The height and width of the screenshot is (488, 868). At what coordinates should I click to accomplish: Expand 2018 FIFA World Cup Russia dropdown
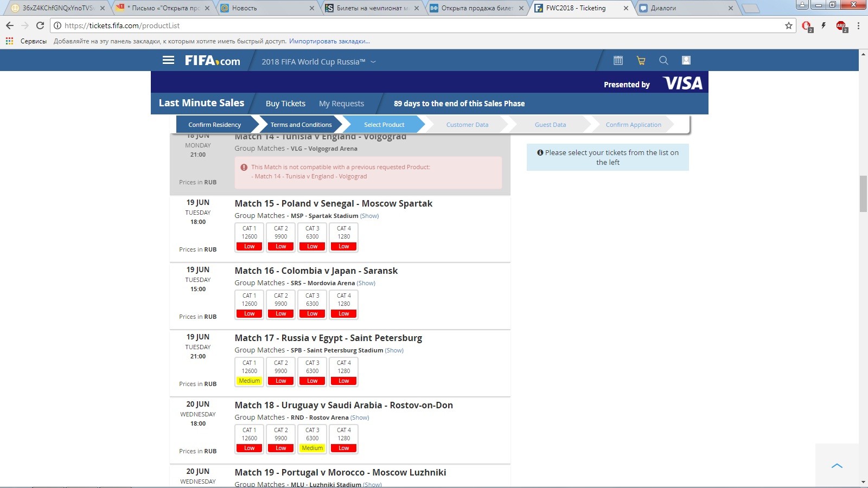(x=318, y=61)
